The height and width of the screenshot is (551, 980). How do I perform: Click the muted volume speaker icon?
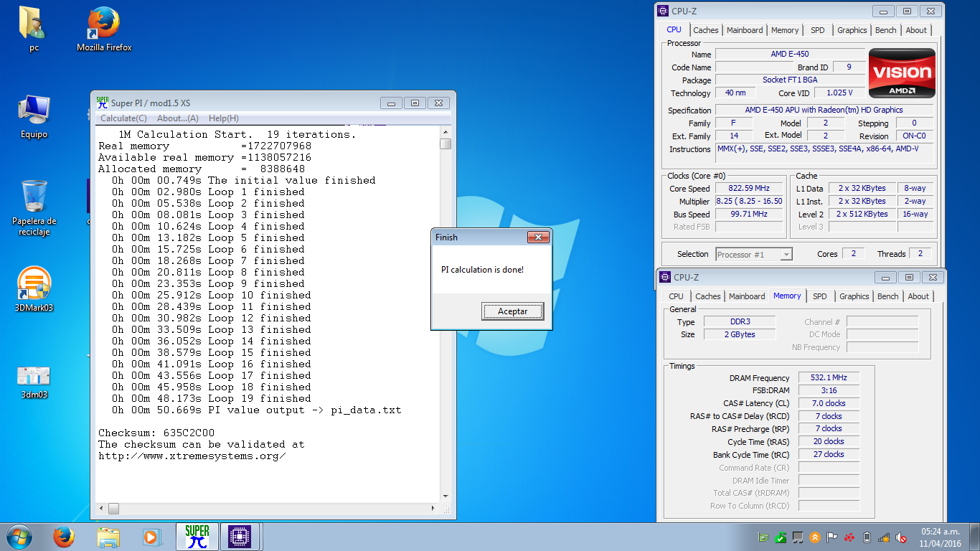(x=901, y=537)
